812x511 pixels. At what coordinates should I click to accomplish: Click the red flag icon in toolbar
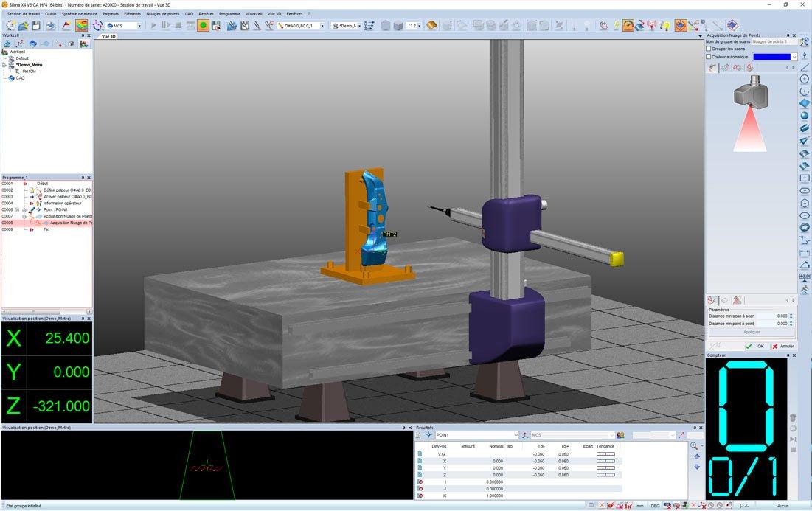(x=66, y=25)
